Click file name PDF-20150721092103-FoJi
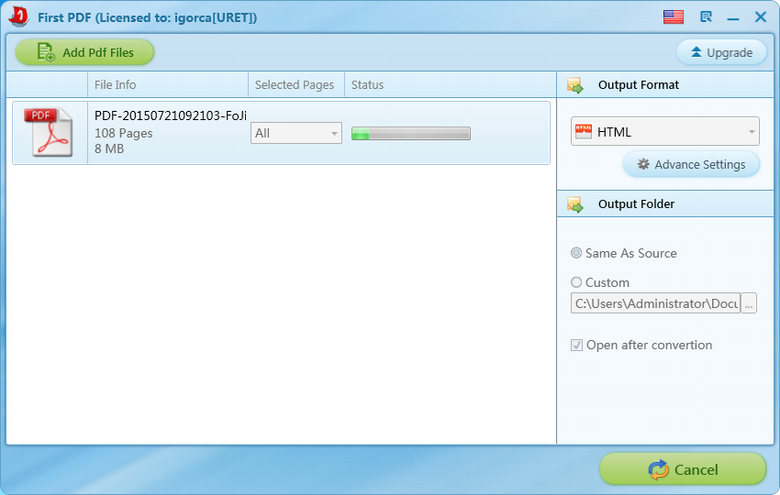Image resolution: width=780 pixels, height=495 pixels. (x=170, y=115)
